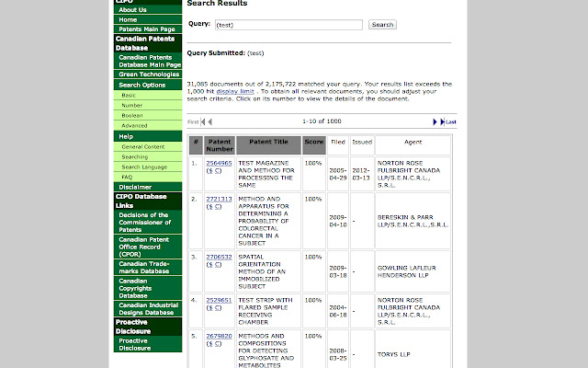
Task: Open Patents Main Page sidebar item
Action: click(148, 29)
